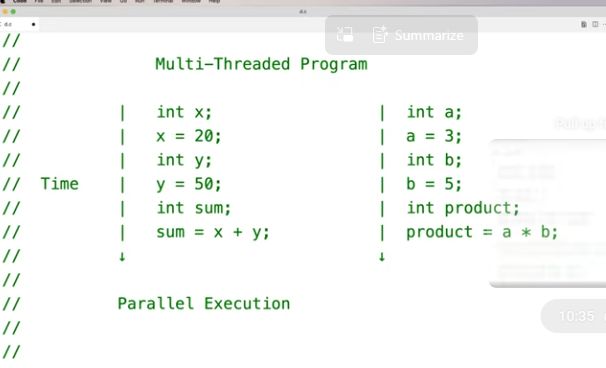Click the line 'int sum;'
The image size is (606, 368).
tap(194, 208)
